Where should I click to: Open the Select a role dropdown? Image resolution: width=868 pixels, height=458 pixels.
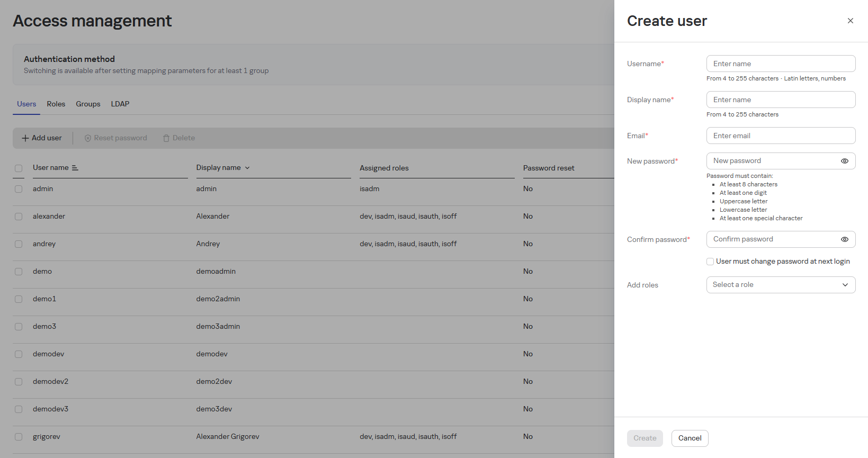click(781, 285)
